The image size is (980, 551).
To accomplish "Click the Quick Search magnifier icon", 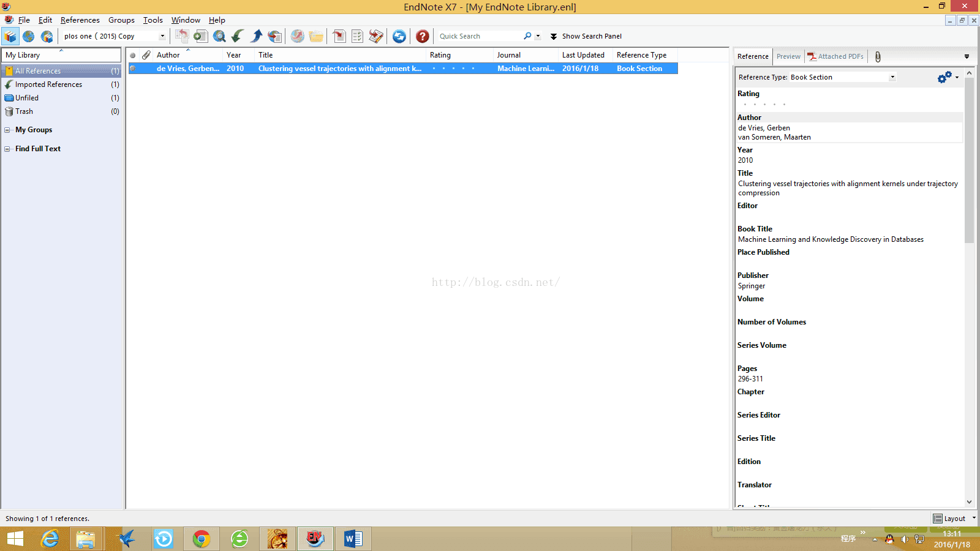I will coord(527,36).
